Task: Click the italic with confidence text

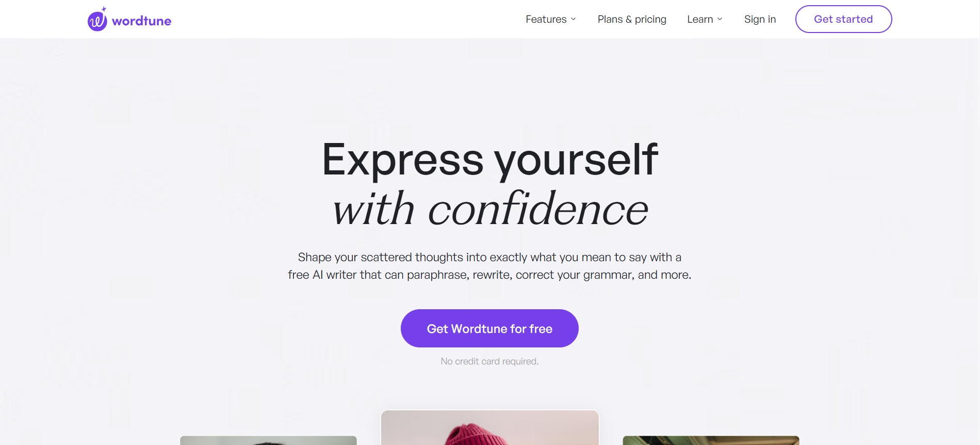Action: (x=490, y=209)
